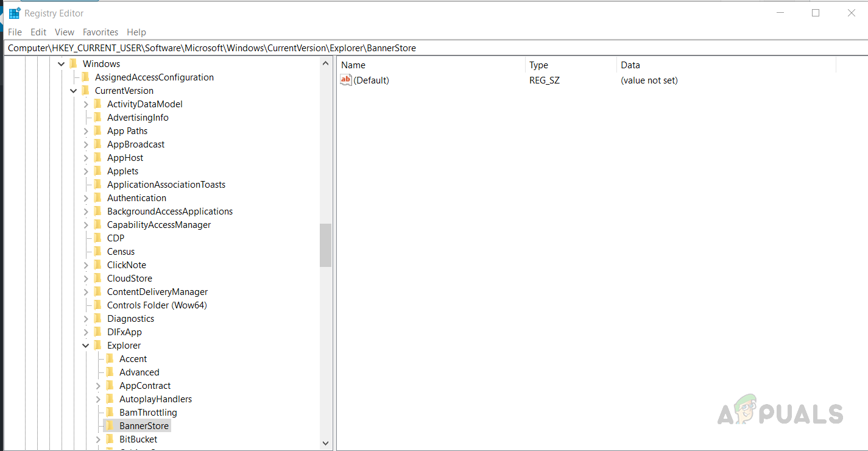
Task: Click the BannerStore folder icon
Action: (110, 425)
